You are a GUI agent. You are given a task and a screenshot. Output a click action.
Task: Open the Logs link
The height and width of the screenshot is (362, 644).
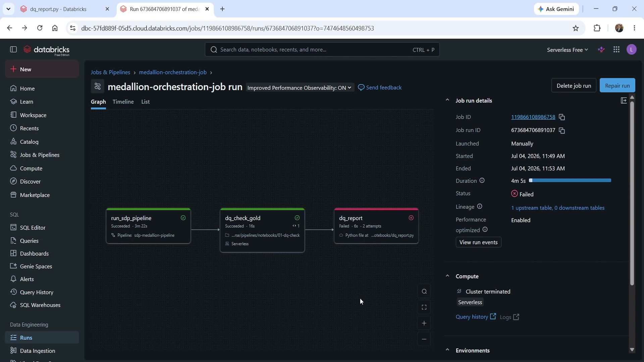click(509, 317)
